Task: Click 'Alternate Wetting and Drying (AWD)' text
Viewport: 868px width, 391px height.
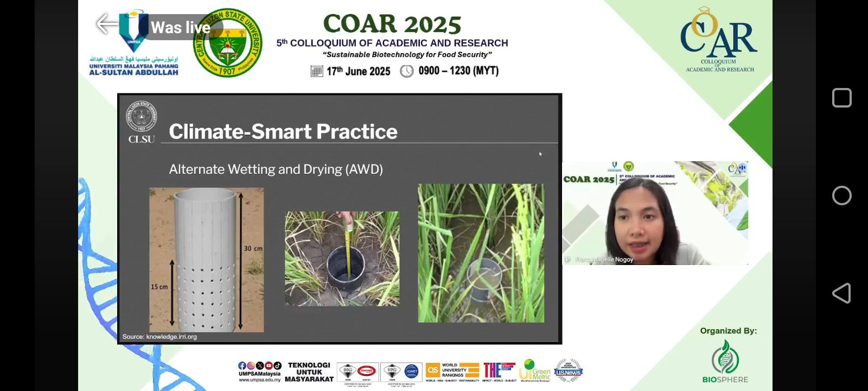Action: (276, 169)
